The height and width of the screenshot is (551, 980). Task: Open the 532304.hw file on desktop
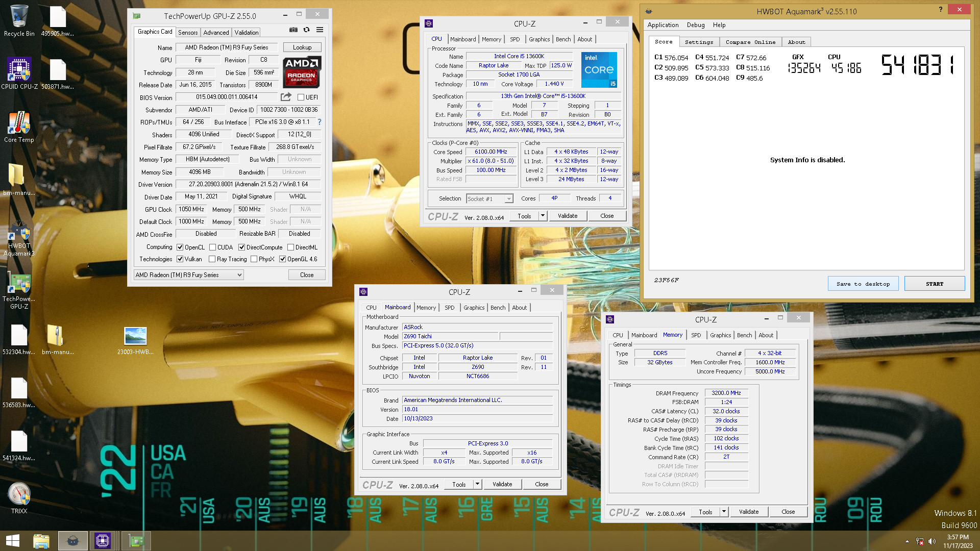point(19,339)
